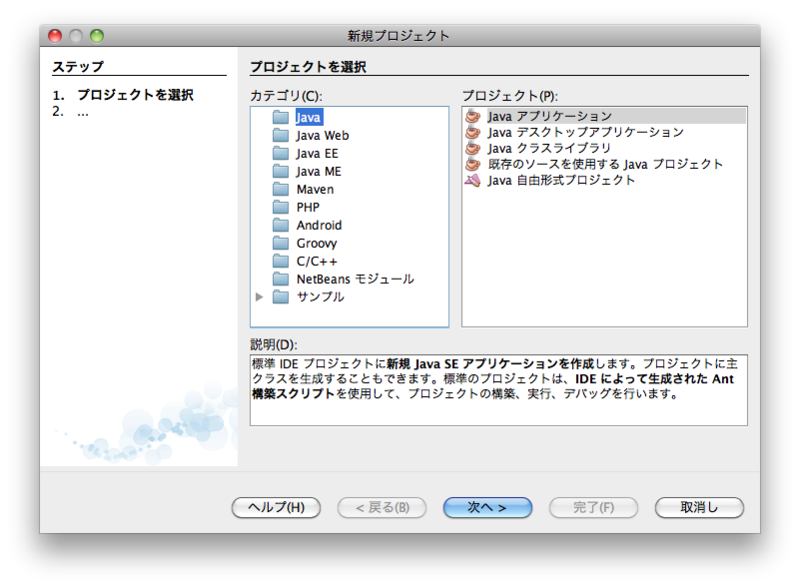Proceed with the 次へ > button
The width and height of the screenshot is (800, 588).
[488, 507]
